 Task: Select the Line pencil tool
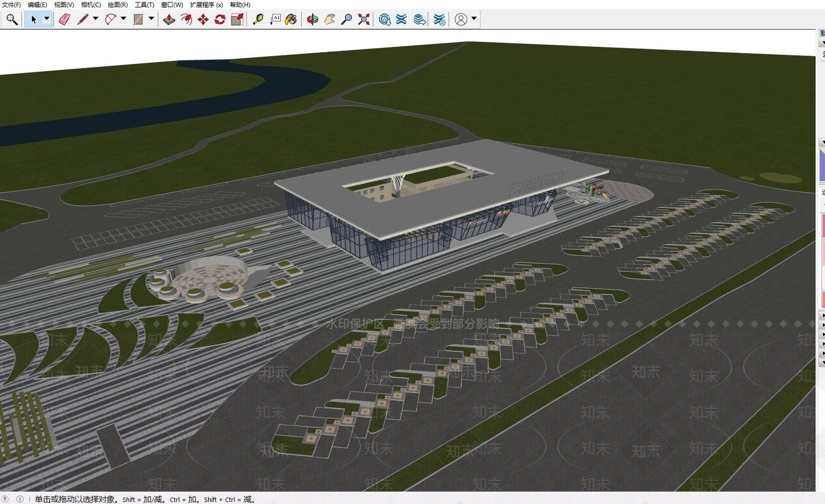tap(82, 20)
